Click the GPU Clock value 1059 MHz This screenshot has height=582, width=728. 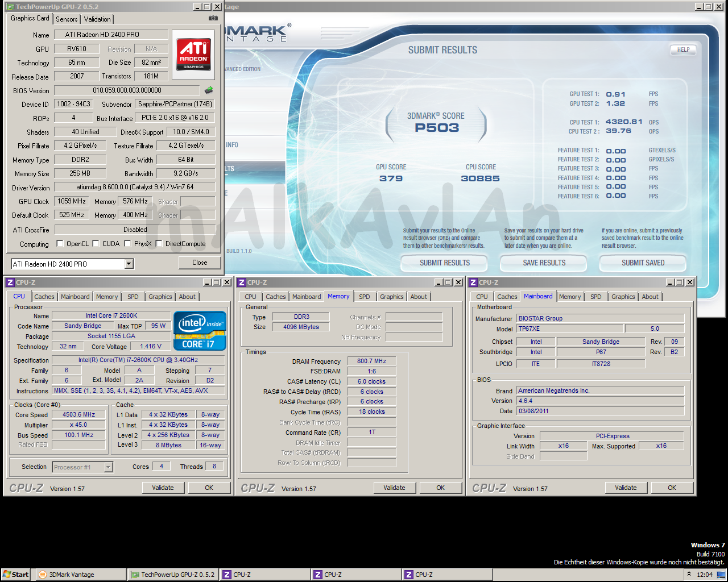[x=72, y=201]
